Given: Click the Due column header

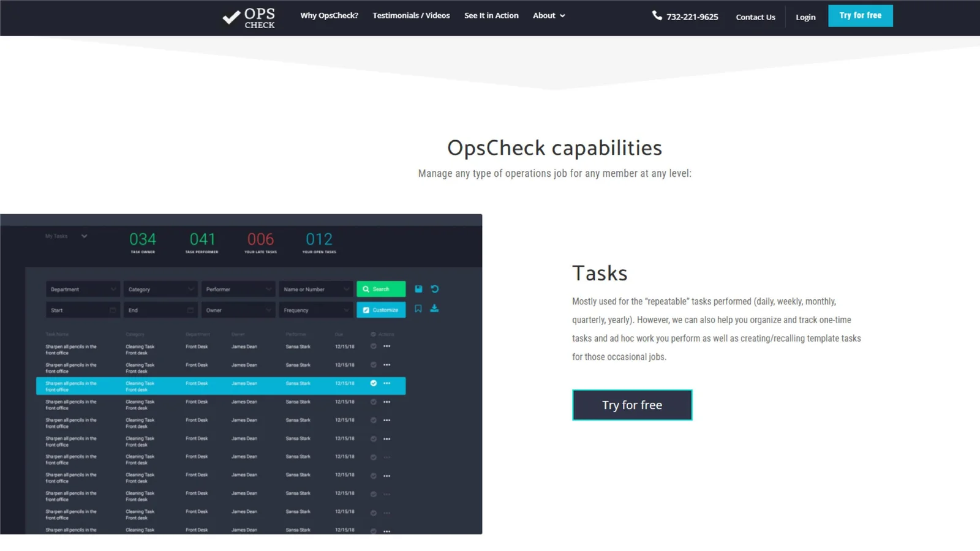Looking at the screenshot, I should click(x=339, y=334).
